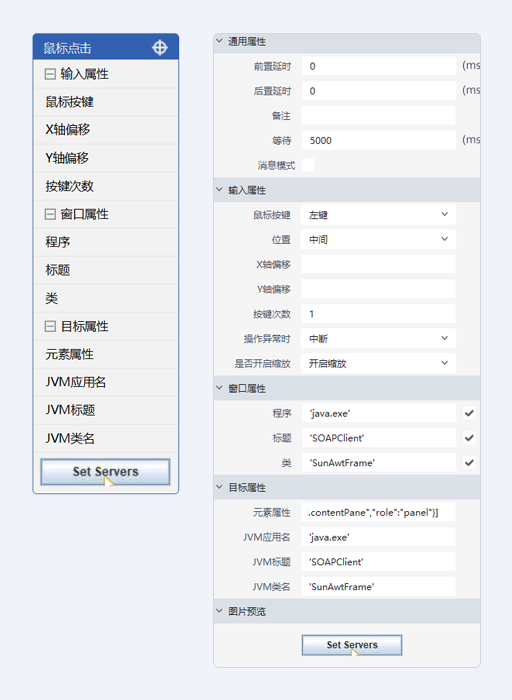Click the crosshair target picker icon
Screen dimensions: 512x700
(159, 47)
